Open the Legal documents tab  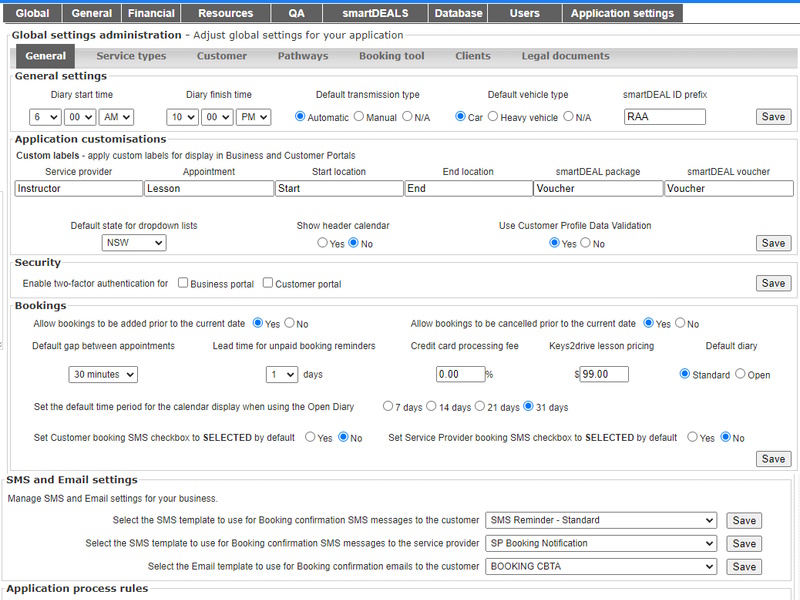coord(565,56)
